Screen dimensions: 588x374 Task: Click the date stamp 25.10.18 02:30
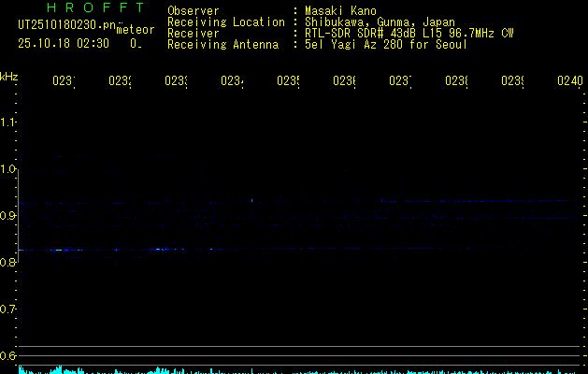(x=64, y=44)
